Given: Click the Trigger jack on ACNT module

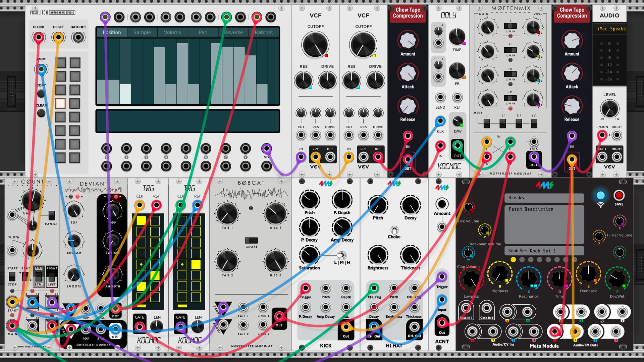Looking at the screenshot, I should pos(442,277).
